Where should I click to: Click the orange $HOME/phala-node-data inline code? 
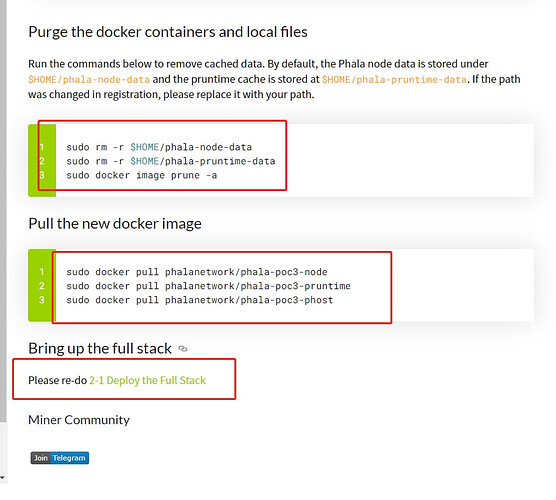click(89, 79)
